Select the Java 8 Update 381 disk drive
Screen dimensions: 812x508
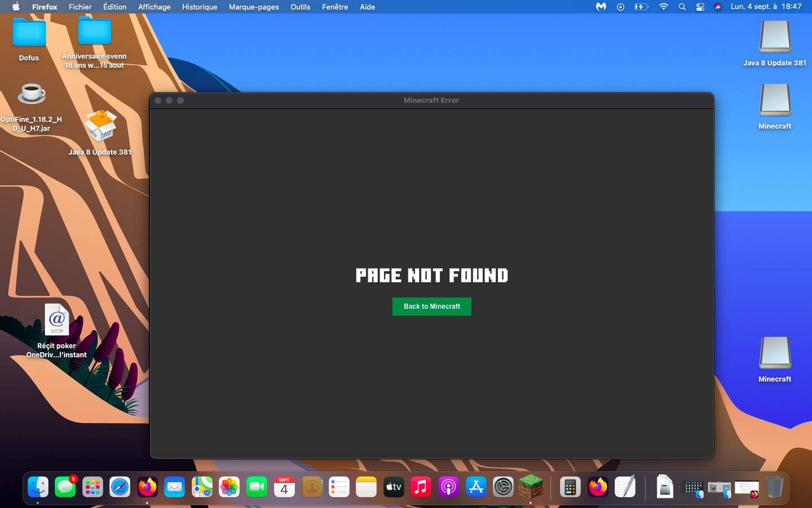coord(775,37)
